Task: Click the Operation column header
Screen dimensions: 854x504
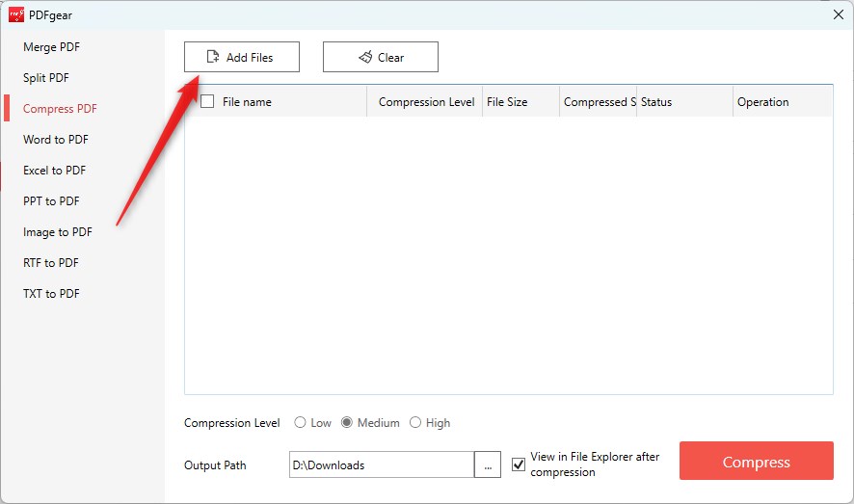Action: (783, 102)
